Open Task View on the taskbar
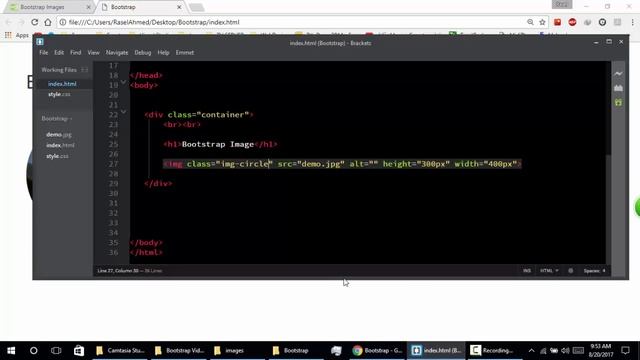 [56, 351]
